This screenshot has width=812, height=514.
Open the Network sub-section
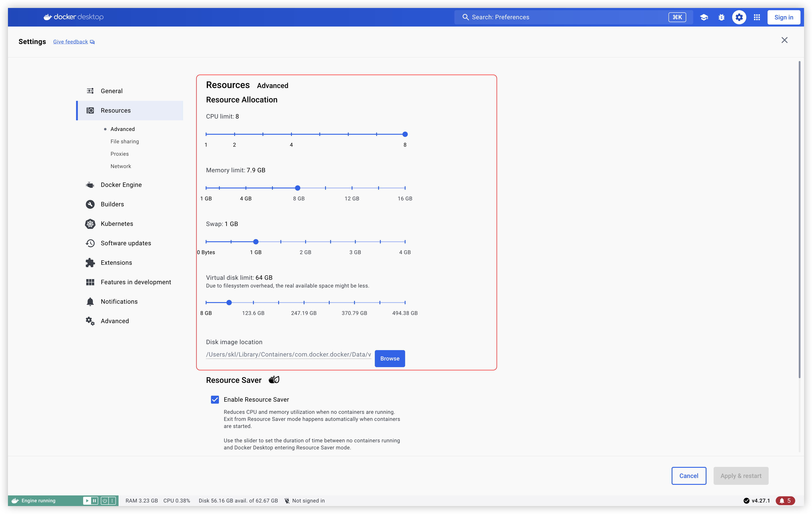point(121,166)
